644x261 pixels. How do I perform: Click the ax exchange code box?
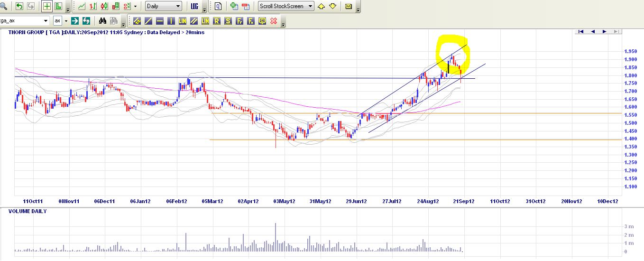57,20
